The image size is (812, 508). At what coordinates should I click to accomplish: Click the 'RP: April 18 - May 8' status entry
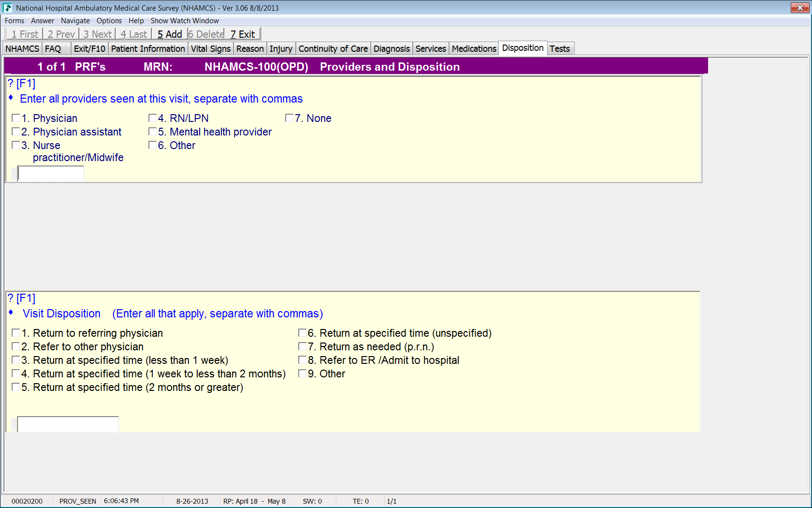[x=254, y=501]
